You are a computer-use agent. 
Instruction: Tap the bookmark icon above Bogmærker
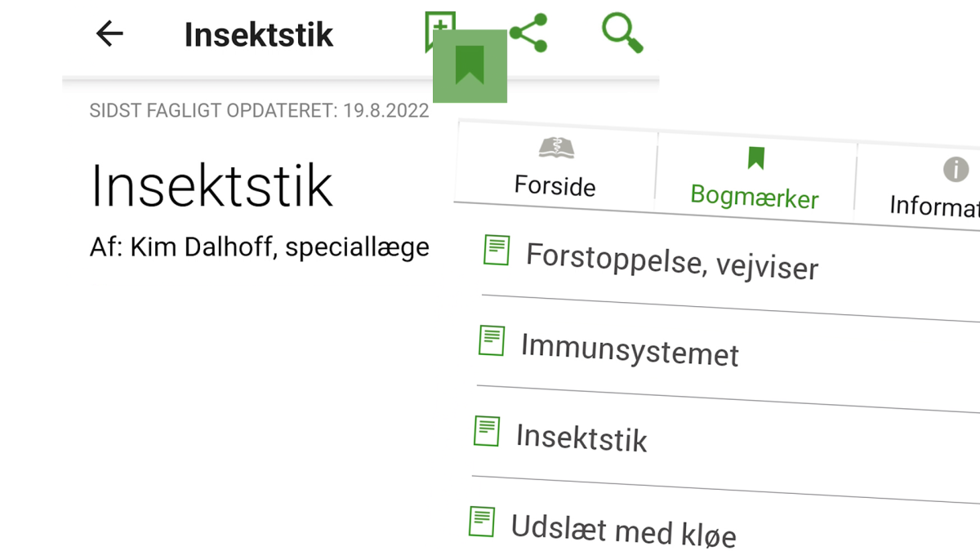point(755,158)
